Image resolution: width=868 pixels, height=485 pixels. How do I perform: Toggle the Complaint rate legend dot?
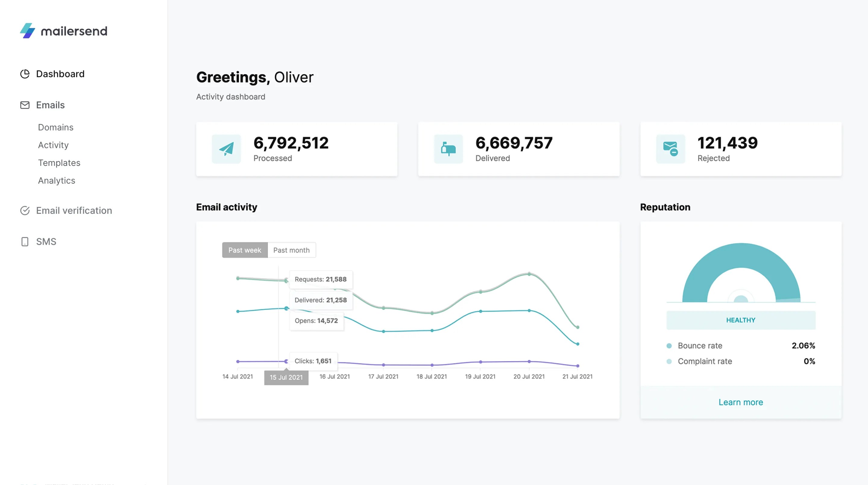[x=669, y=361]
